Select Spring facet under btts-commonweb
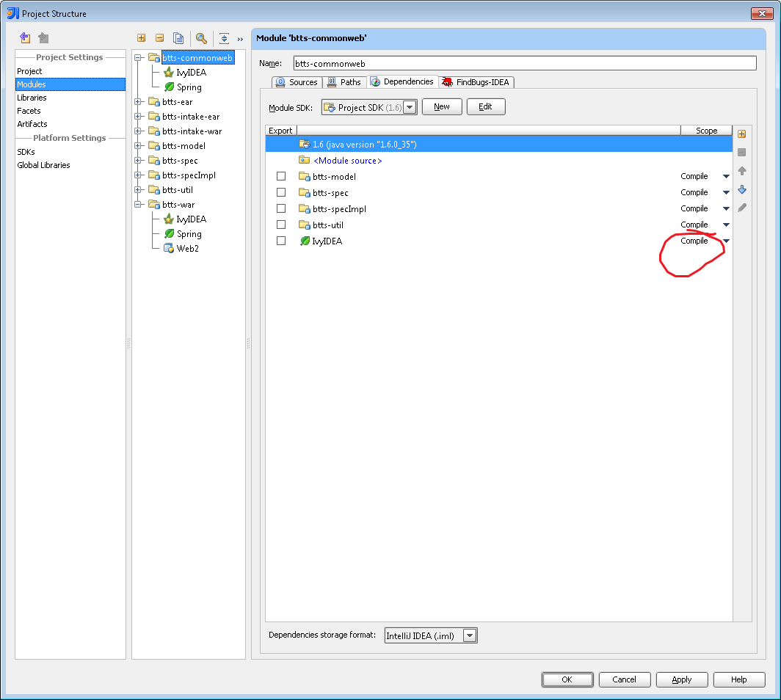 pyautogui.click(x=184, y=87)
